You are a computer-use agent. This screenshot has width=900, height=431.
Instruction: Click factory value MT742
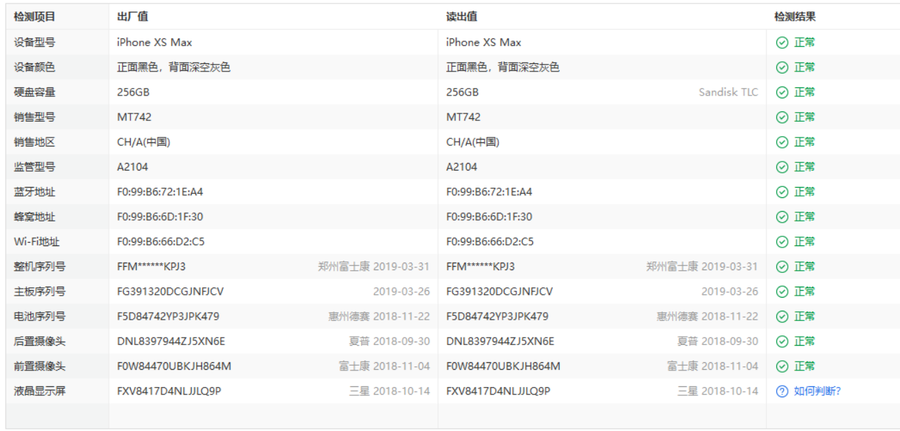[134, 117]
